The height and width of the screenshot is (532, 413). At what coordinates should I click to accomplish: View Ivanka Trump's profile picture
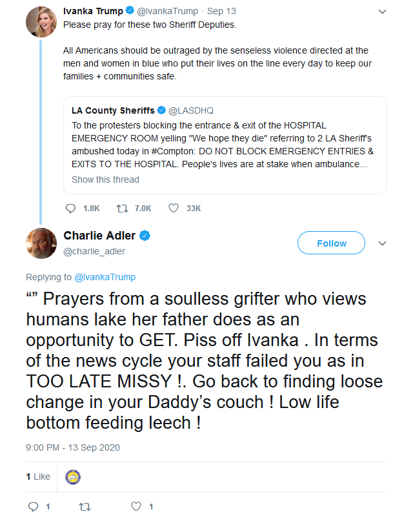click(41, 22)
